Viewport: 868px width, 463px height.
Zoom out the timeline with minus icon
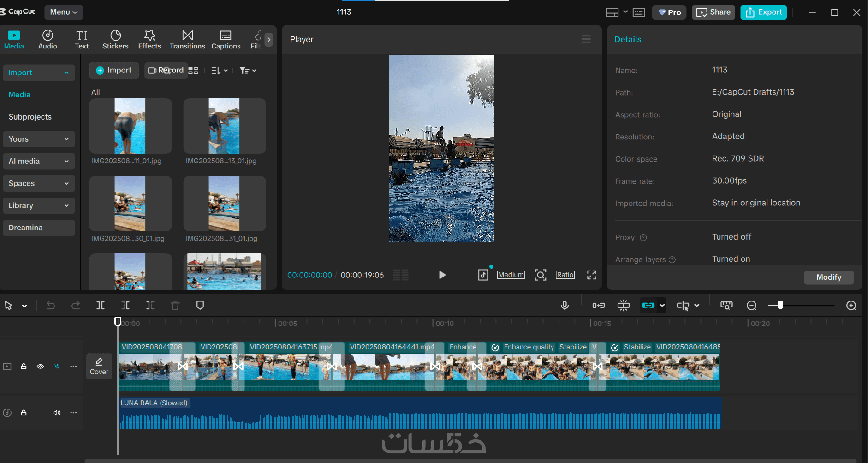tap(751, 305)
